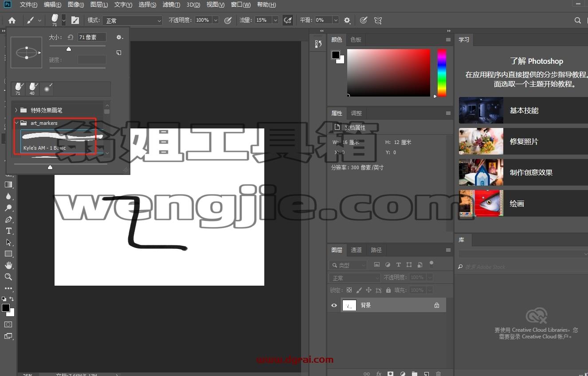Open the 模式 blend mode dropdown
588x376 pixels.
click(133, 20)
